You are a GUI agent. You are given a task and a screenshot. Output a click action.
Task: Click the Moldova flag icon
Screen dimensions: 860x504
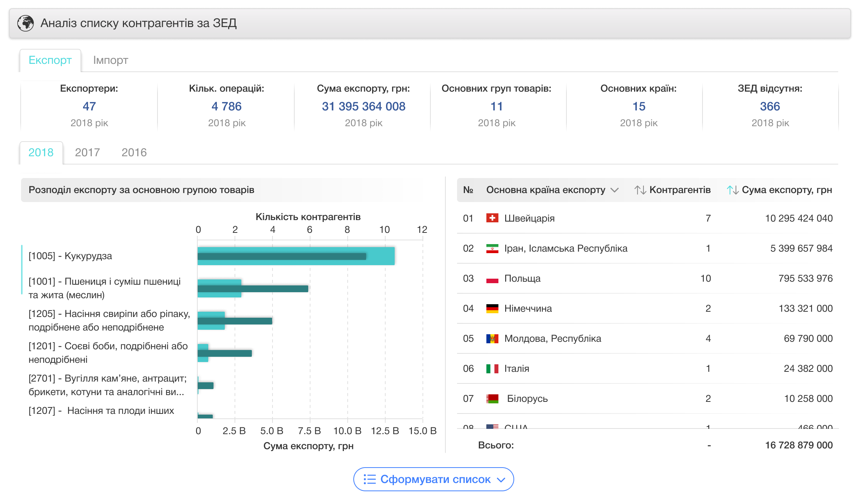tap(492, 338)
